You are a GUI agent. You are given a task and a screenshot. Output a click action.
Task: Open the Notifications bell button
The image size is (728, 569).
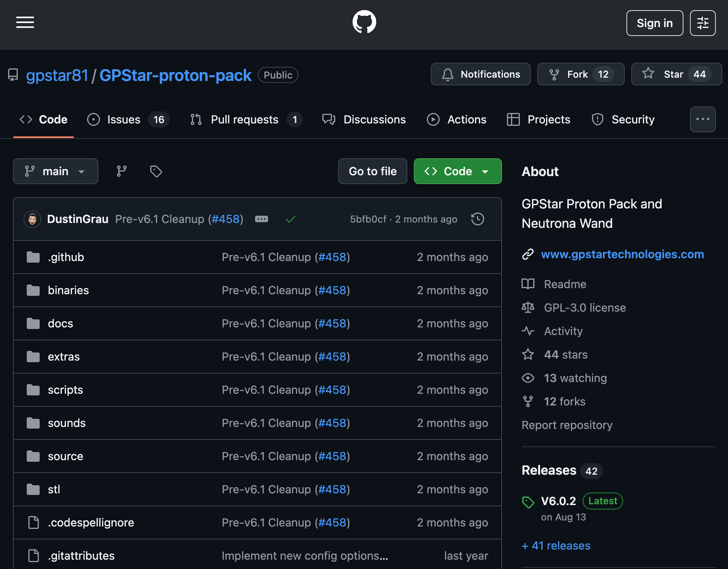[480, 74]
